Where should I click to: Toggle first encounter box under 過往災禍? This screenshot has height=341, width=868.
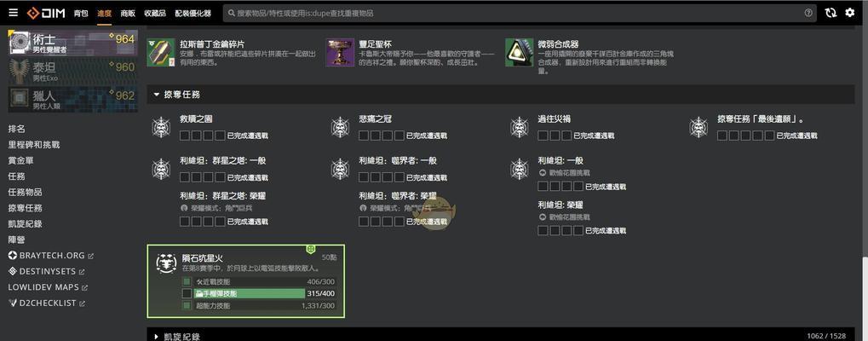coord(543,136)
